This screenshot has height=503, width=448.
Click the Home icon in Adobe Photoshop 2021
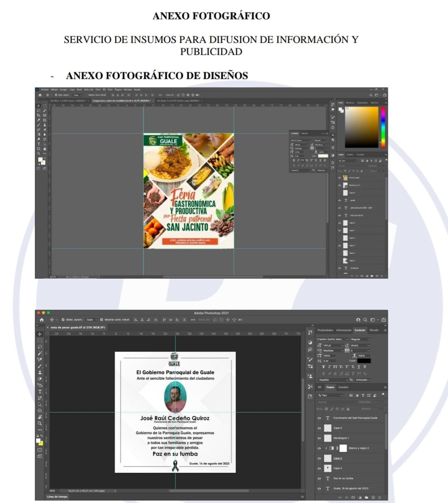pyautogui.click(x=41, y=320)
